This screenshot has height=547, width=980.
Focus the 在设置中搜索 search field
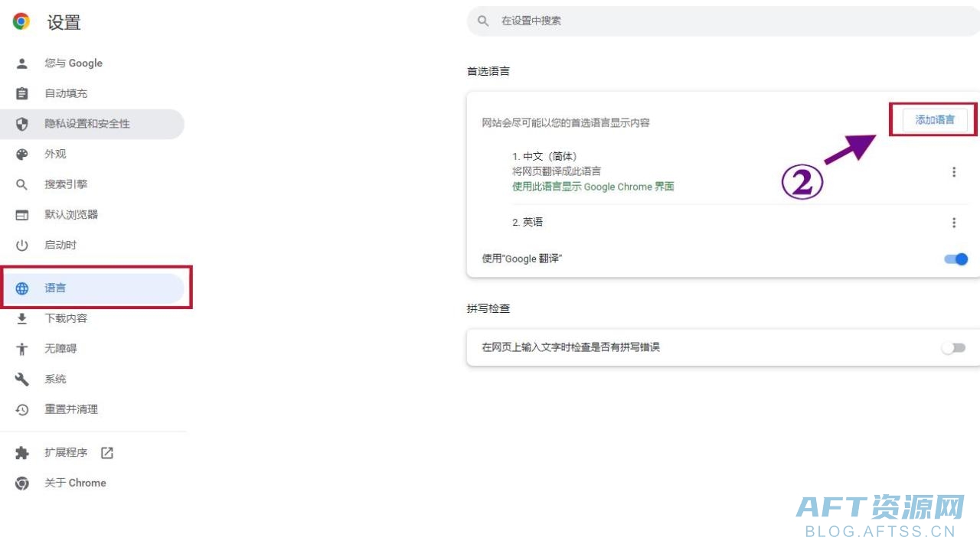(724, 21)
